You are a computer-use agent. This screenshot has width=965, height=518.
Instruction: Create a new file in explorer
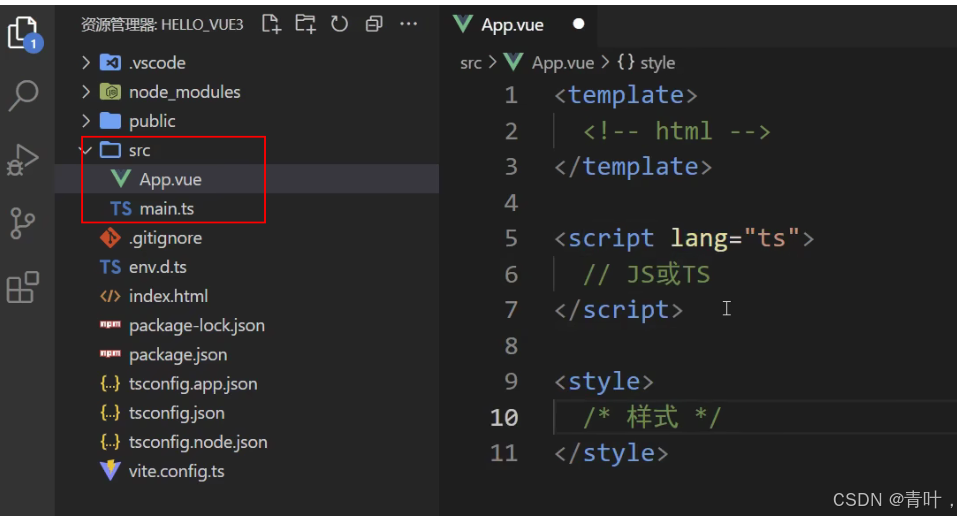(271, 25)
